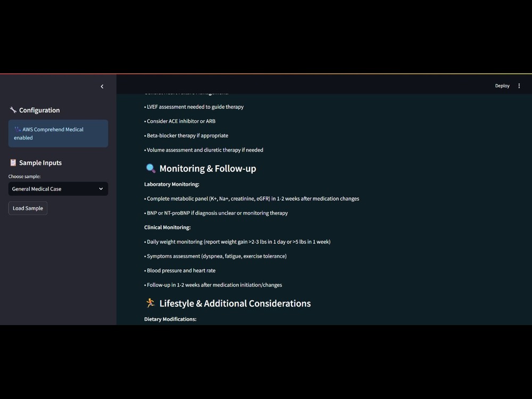Viewport: 532px width, 399px height.
Task: Click the runner icon by Lifestyle heading
Action: 151,303
